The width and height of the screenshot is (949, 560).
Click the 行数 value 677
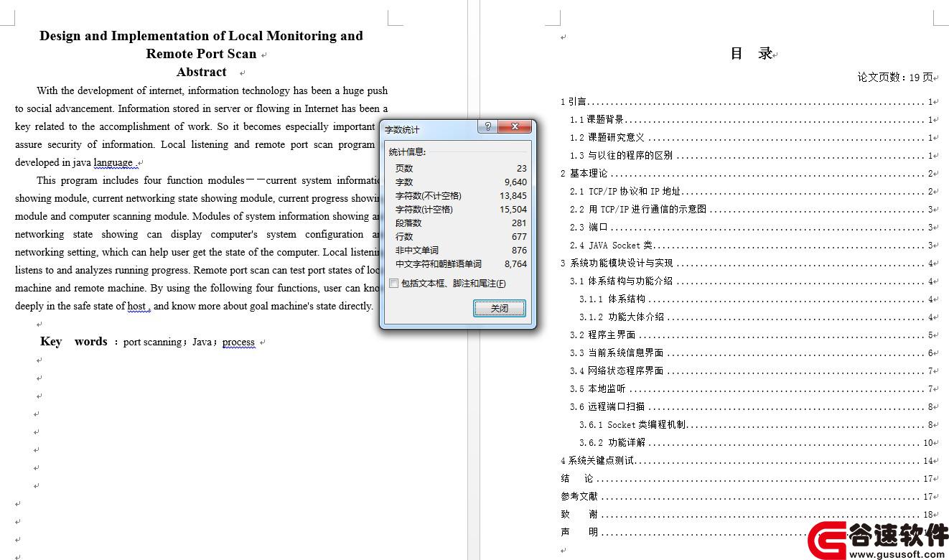519,236
